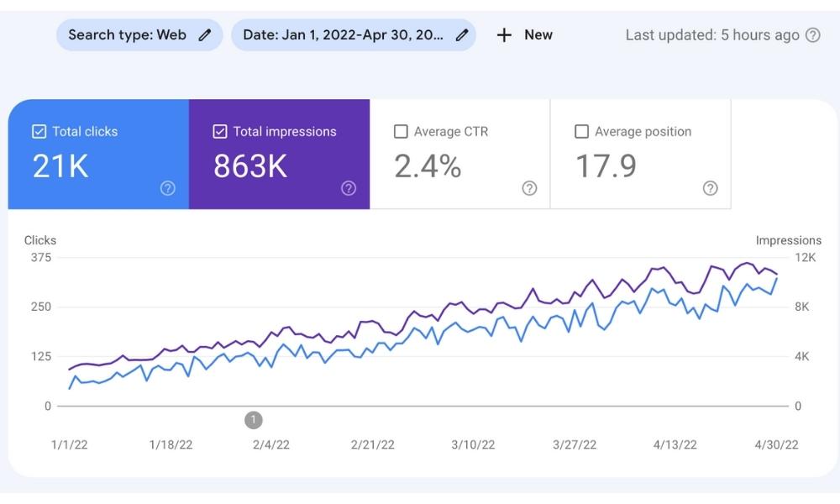Click the 4/13/22 date label
The width and height of the screenshot is (840, 504).
(x=675, y=444)
